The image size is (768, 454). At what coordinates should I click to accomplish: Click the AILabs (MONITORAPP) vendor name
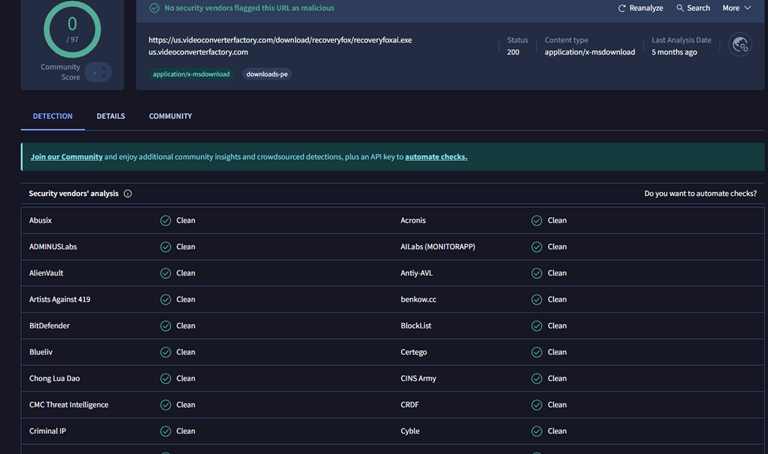(438, 247)
